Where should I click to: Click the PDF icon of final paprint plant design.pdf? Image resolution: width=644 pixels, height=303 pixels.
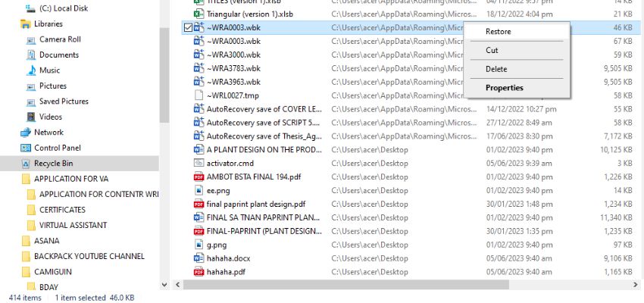(199, 204)
